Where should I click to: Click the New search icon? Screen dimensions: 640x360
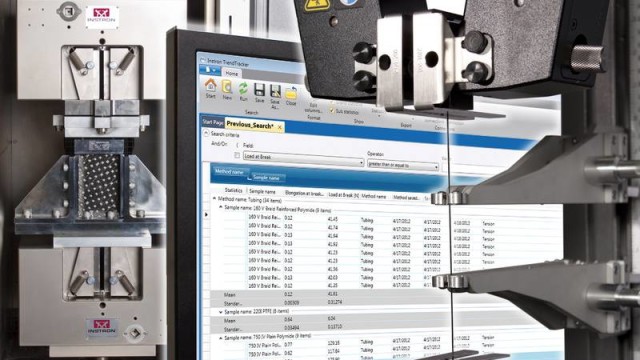[227, 87]
